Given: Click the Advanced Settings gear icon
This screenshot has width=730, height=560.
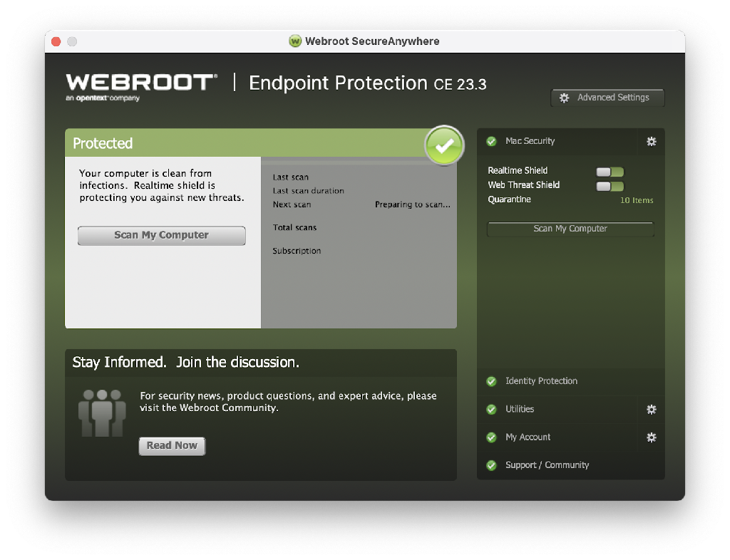Looking at the screenshot, I should (565, 98).
